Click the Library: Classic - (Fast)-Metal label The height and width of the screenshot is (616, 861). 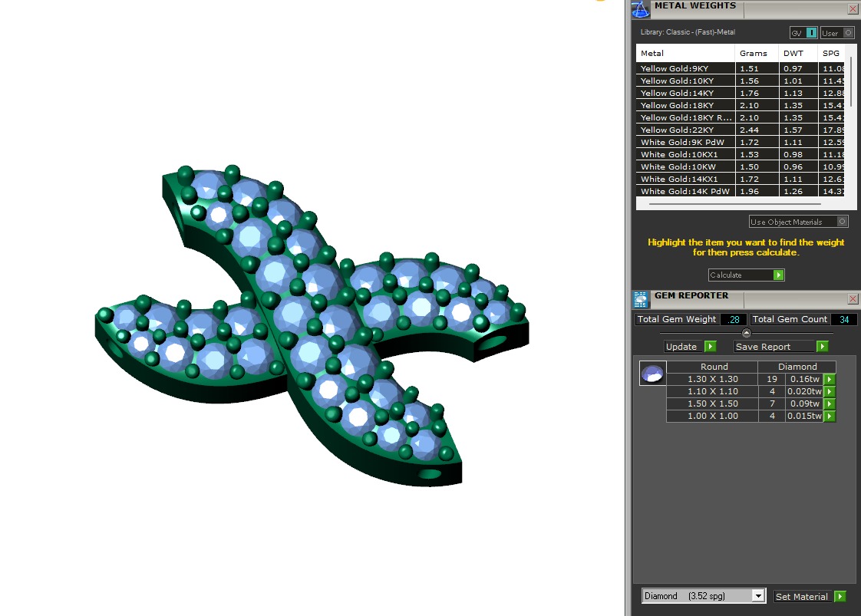pyautogui.click(x=688, y=32)
